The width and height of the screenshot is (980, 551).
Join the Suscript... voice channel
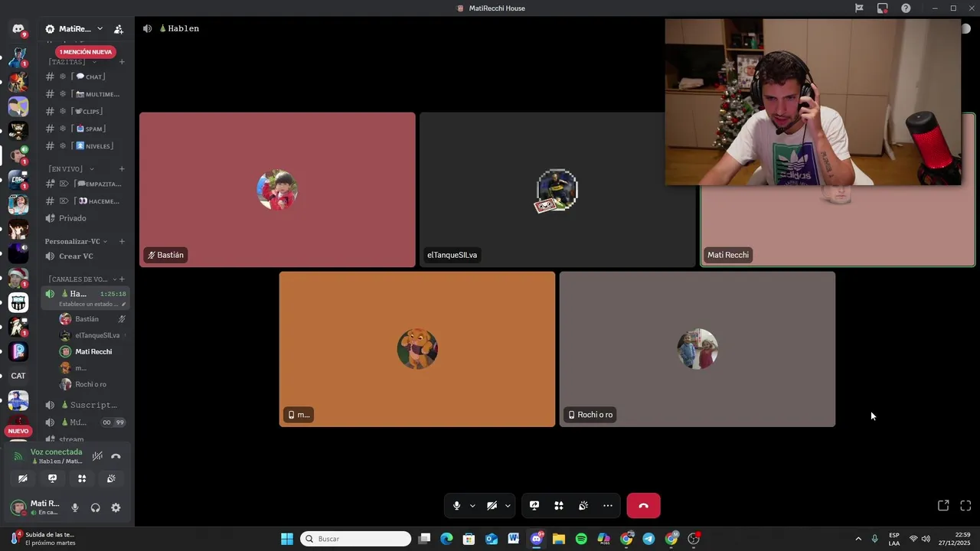[x=85, y=405]
